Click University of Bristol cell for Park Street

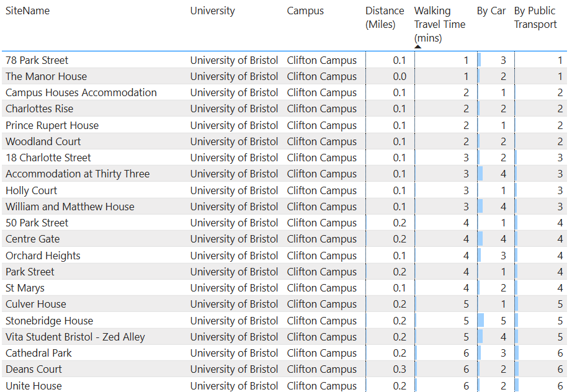234,272
